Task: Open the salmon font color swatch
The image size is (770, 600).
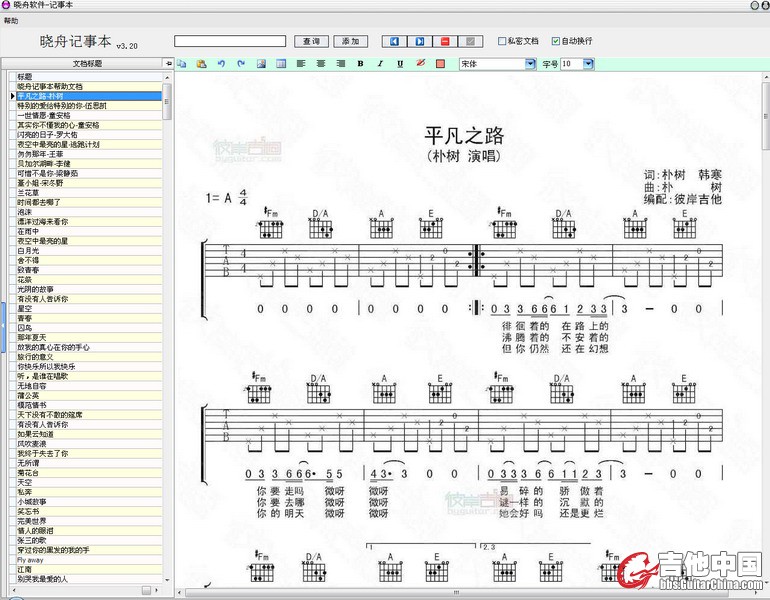Action: tap(439, 64)
